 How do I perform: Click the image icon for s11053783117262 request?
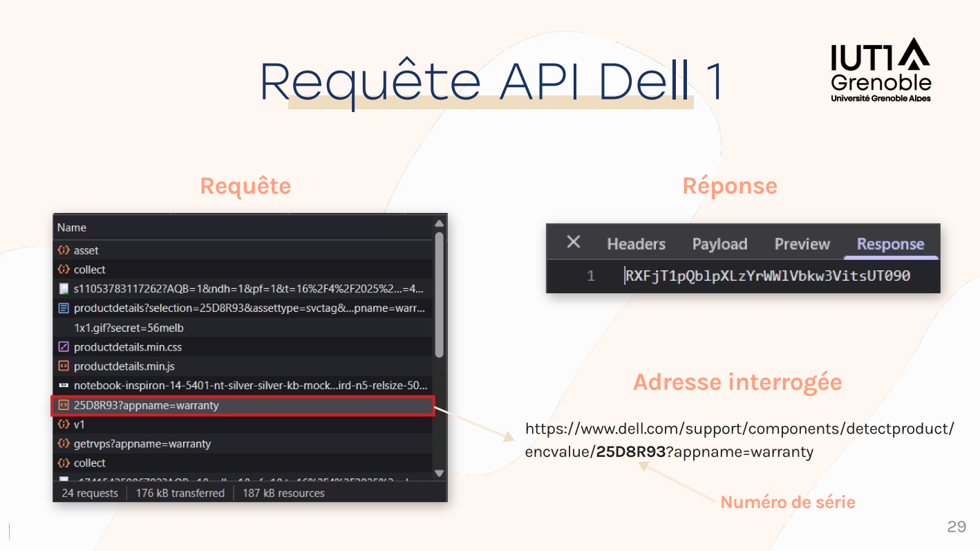64,289
